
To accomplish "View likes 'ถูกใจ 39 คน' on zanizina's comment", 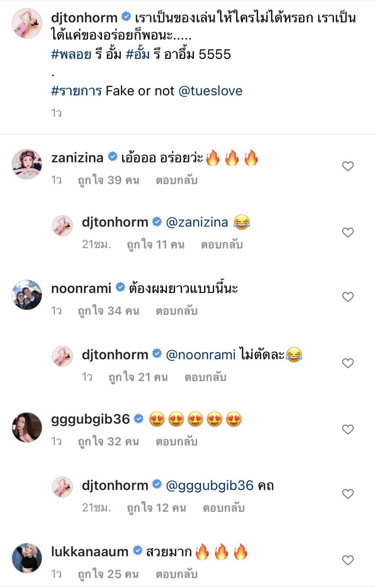I will 108,180.
